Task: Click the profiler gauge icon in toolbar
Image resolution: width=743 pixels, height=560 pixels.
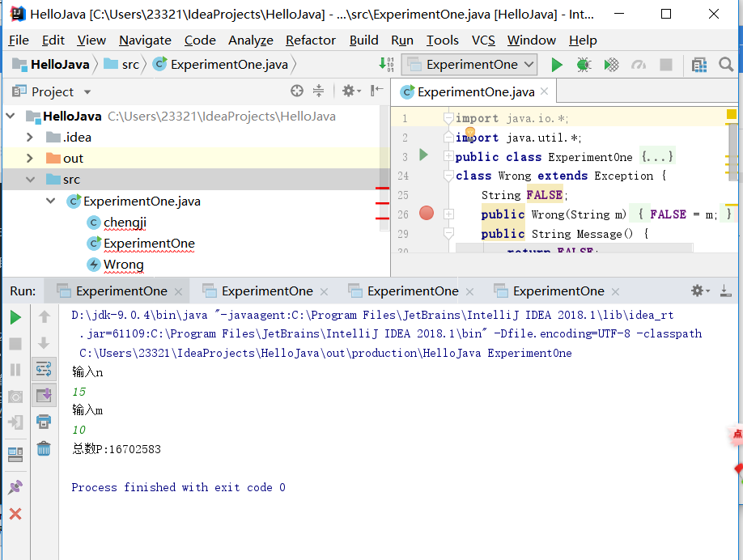Action: click(639, 65)
